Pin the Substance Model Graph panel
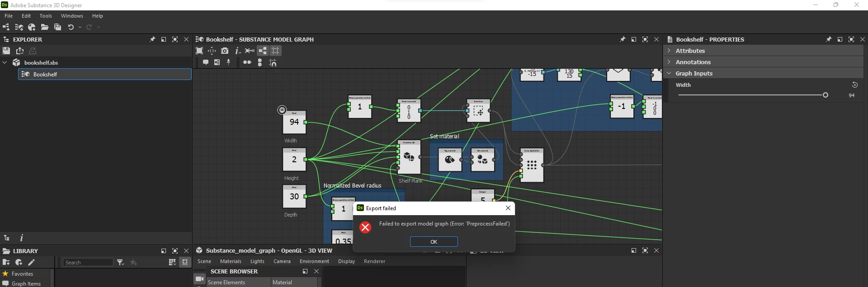This screenshot has width=868, height=287. [x=623, y=39]
